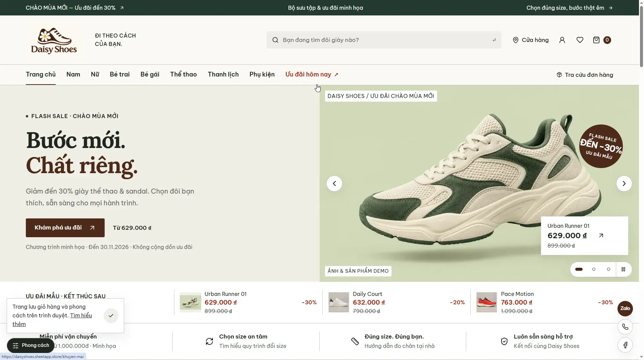The image size is (644, 360).
Task: Open the Thanh lịch menu
Action: (223, 74)
